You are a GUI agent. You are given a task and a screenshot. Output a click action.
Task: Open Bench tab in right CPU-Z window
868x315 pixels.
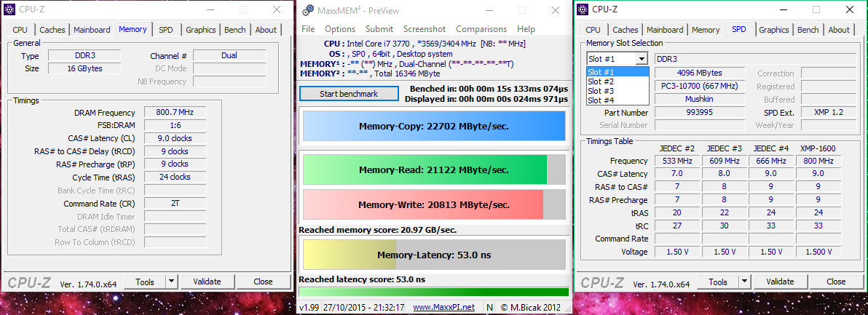click(808, 30)
